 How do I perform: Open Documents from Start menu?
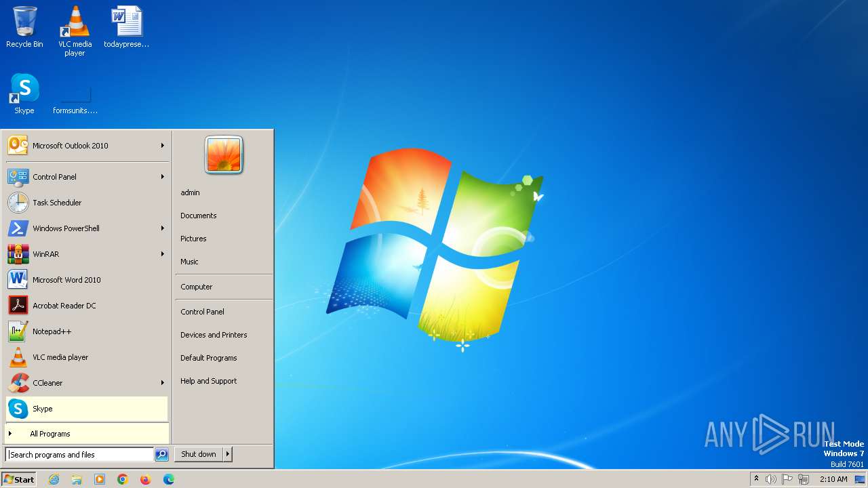pos(199,216)
